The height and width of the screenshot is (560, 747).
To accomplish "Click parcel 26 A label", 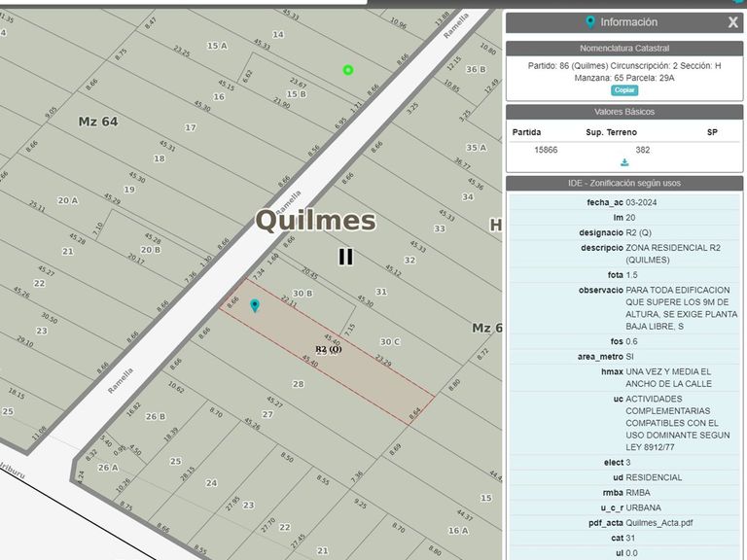I will point(108,468).
